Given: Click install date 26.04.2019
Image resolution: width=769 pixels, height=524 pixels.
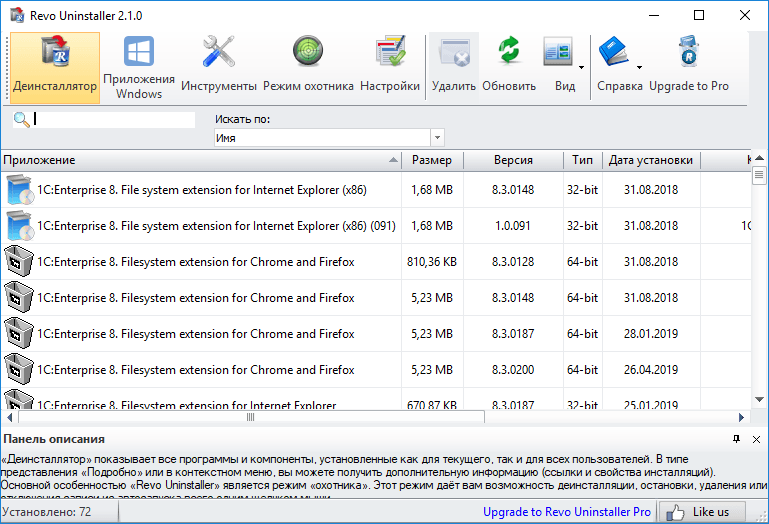Looking at the screenshot, I should pos(651,369).
